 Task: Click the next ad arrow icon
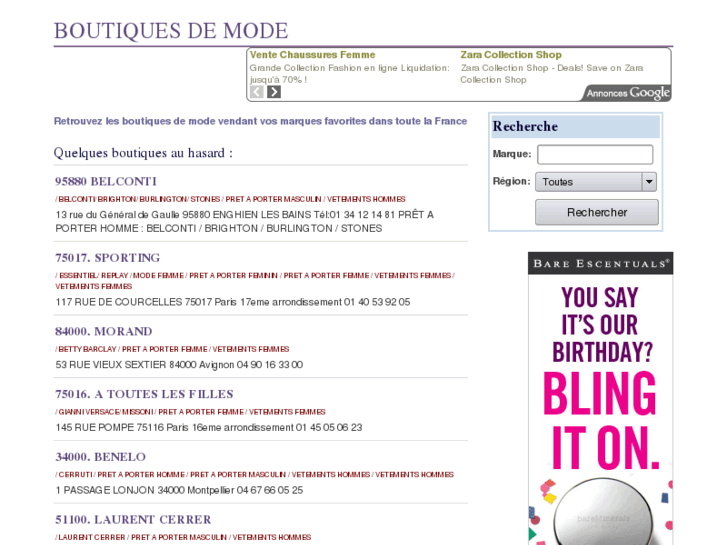[x=274, y=92]
